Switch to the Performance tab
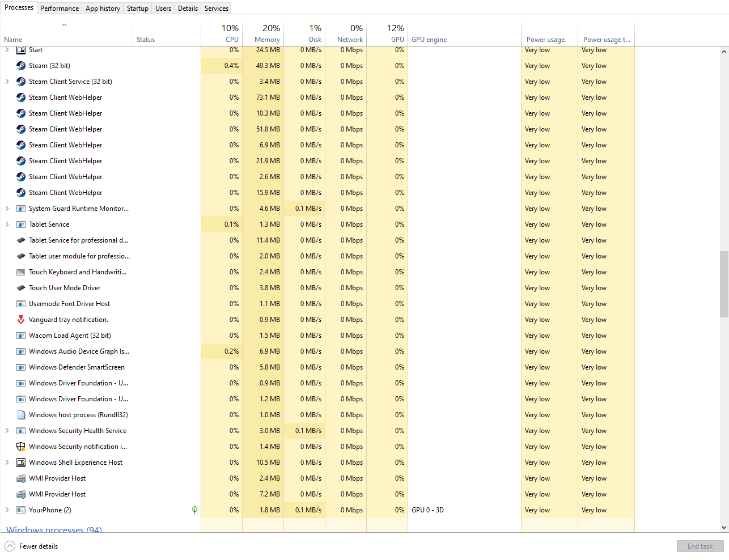 (x=60, y=9)
